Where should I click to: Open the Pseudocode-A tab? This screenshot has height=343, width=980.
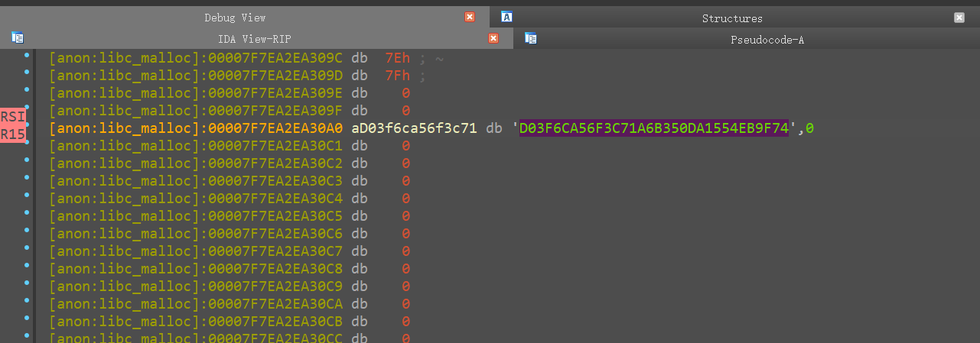pyautogui.click(x=767, y=40)
